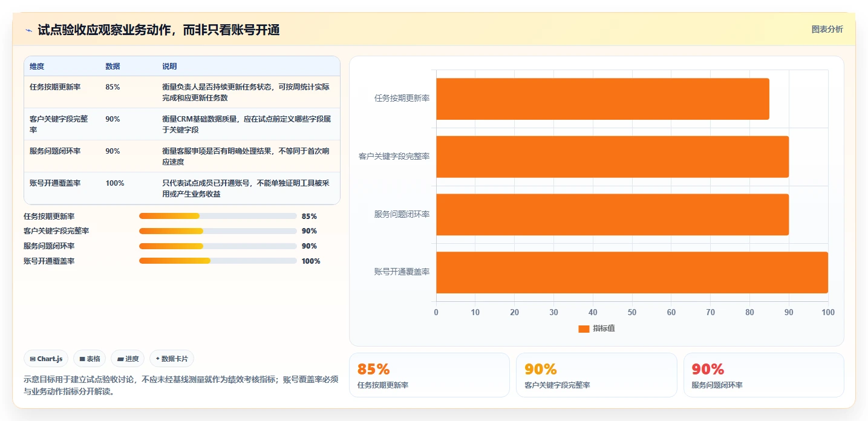Select the 进度 tag chip
868x421 pixels.
point(128,359)
